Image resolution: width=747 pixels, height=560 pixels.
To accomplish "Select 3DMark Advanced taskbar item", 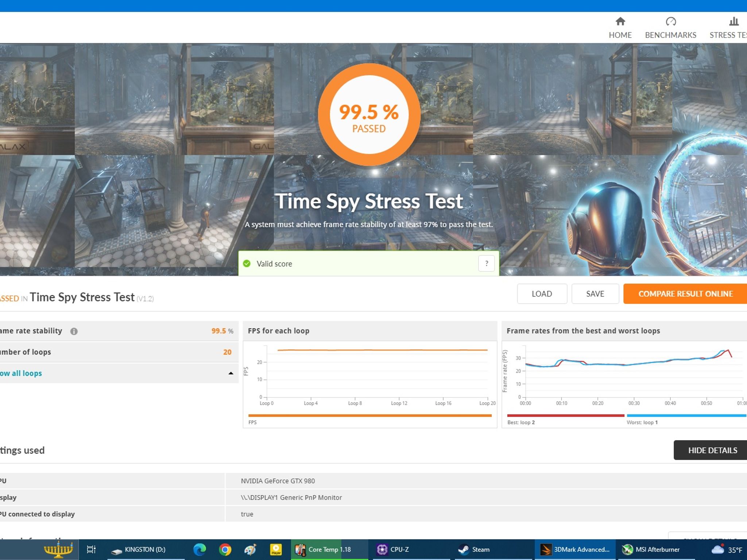I will pyautogui.click(x=575, y=549).
